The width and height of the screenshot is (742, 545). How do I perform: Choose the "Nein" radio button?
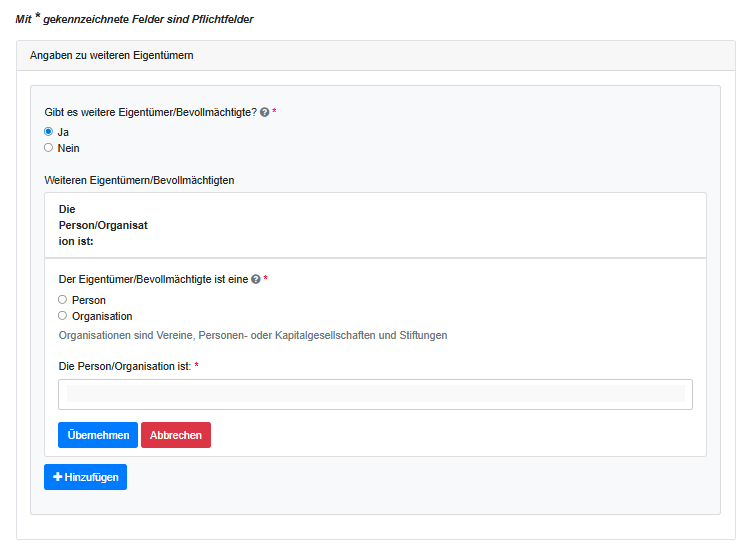tap(48, 148)
